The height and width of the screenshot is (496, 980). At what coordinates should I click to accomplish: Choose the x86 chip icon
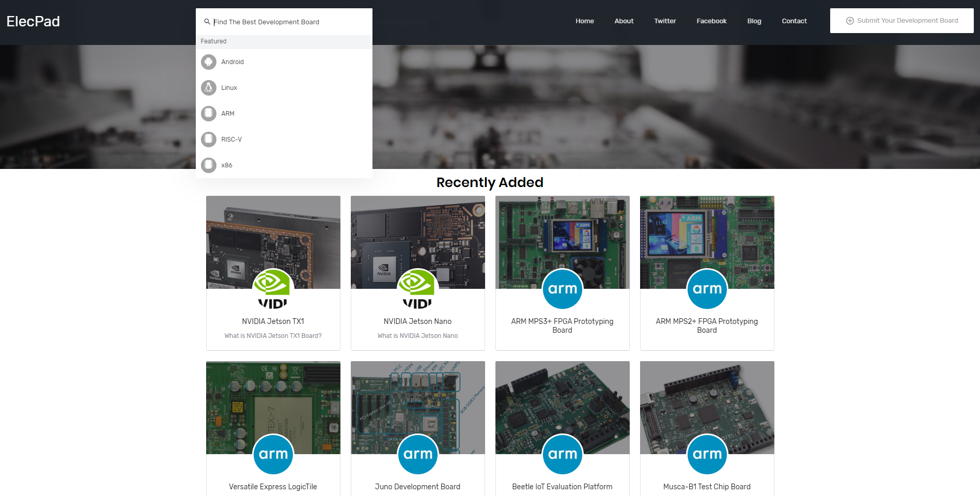click(209, 165)
